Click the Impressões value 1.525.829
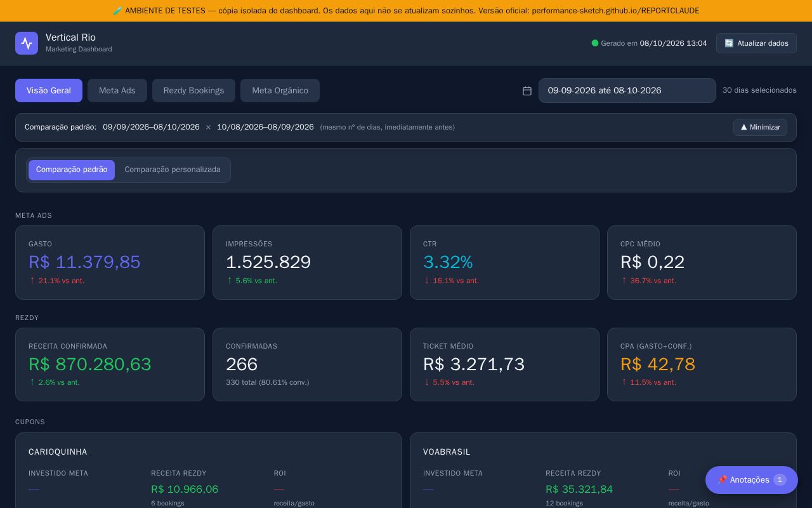 pos(268,262)
